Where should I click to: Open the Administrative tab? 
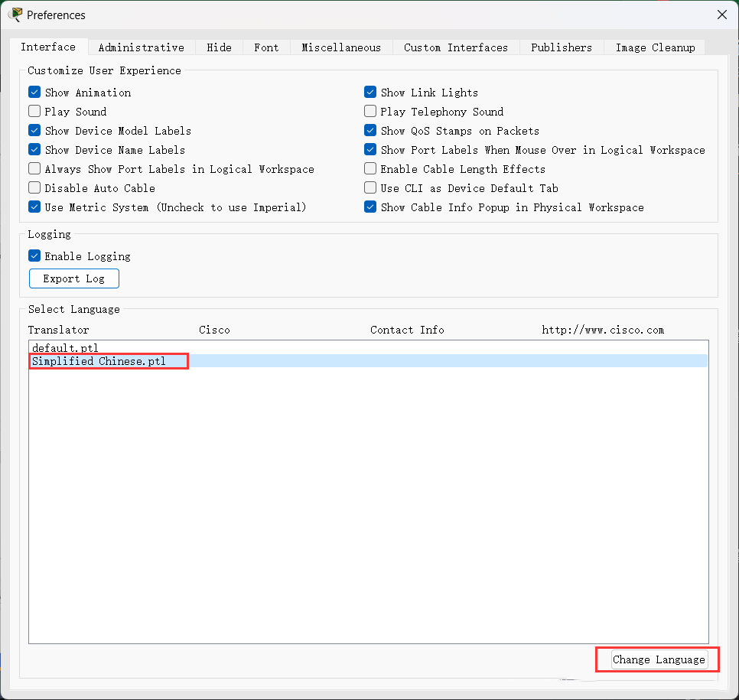[x=141, y=47]
